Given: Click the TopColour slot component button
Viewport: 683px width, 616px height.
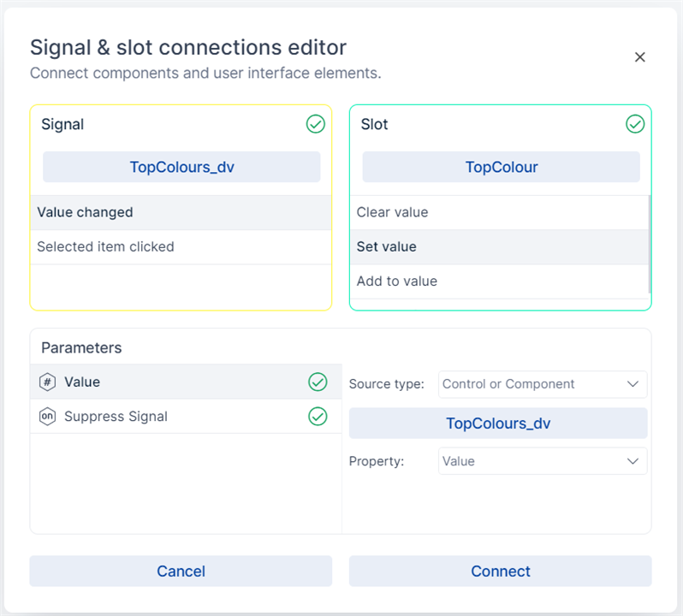Looking at the screenshot, I should pos(501,167).
